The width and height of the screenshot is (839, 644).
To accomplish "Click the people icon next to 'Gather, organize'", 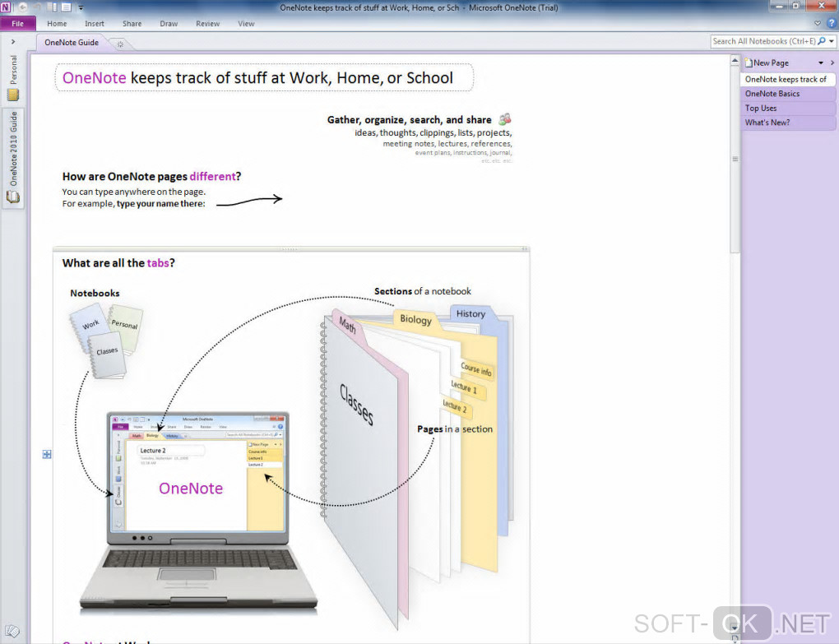I will coord(504,118).
